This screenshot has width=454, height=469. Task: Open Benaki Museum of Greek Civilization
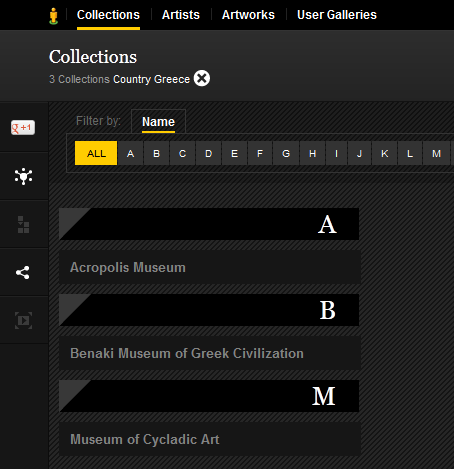[210, 353]
